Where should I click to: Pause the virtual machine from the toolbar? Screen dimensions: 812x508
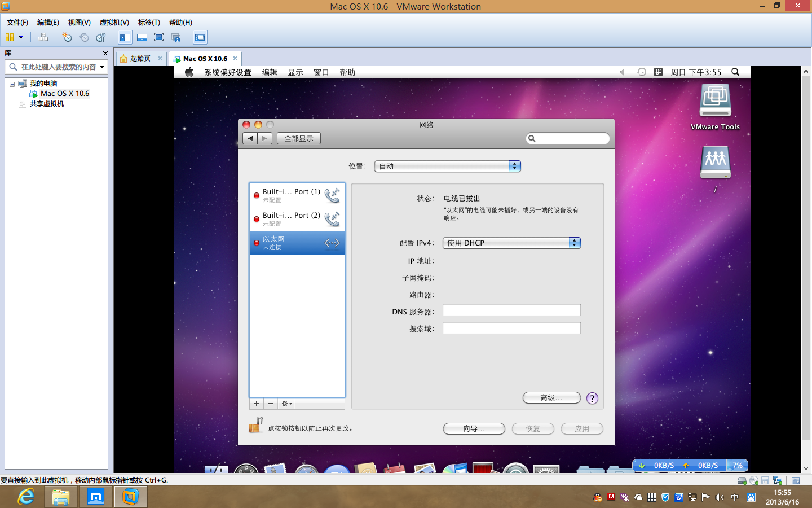coord(9,37)
